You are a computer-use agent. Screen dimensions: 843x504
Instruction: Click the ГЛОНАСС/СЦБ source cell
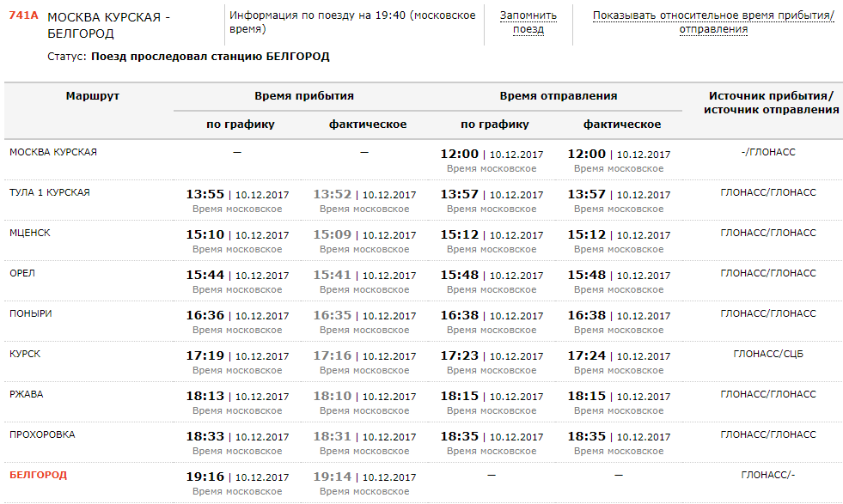point(768,354)
